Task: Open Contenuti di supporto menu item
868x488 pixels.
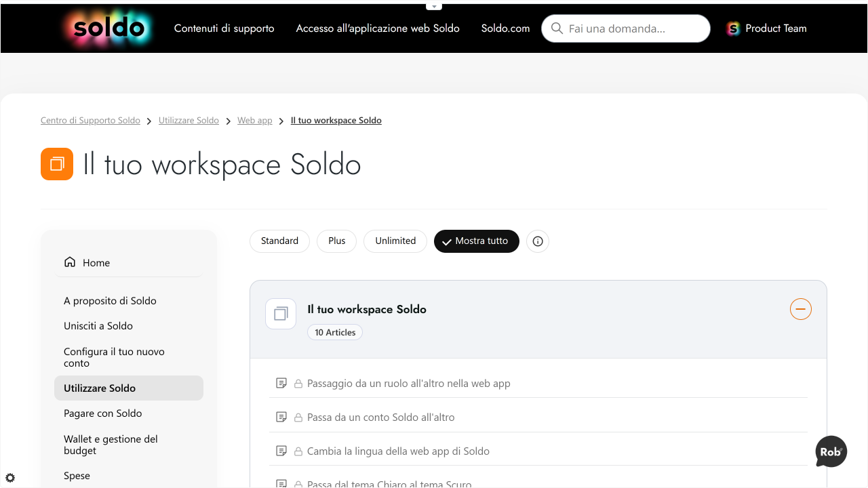Action: 224,28
